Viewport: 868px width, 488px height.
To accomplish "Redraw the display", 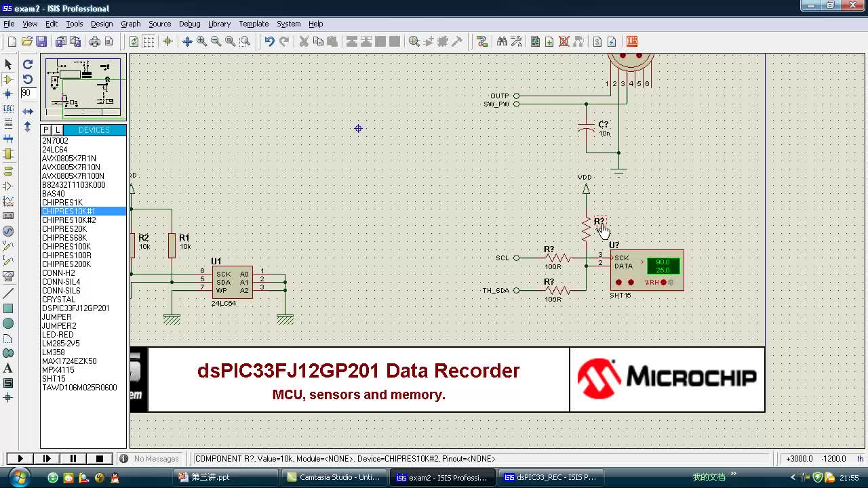I will point(134,41).
